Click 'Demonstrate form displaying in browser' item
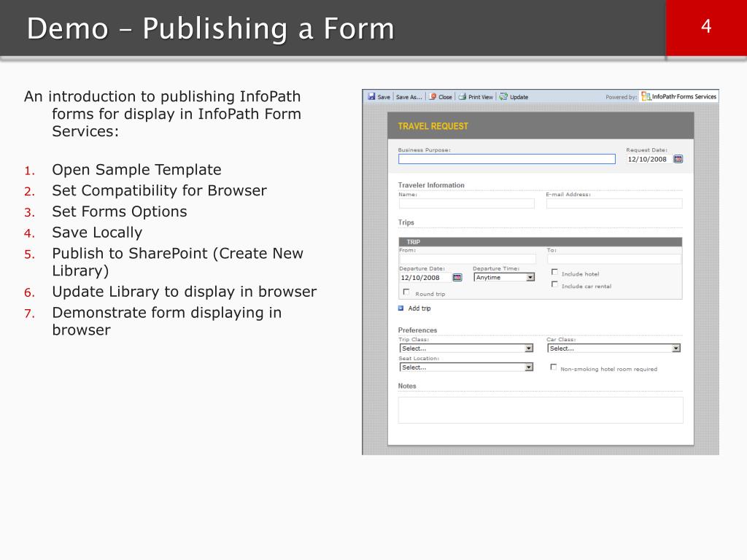 tap(167, 322)
